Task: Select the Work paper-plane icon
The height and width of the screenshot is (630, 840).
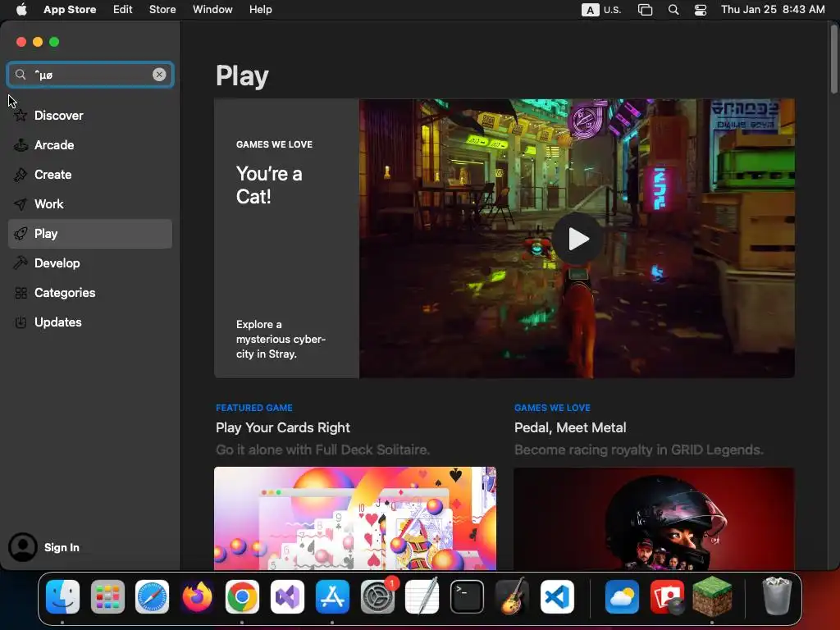Action: click(x=21, y=204)
